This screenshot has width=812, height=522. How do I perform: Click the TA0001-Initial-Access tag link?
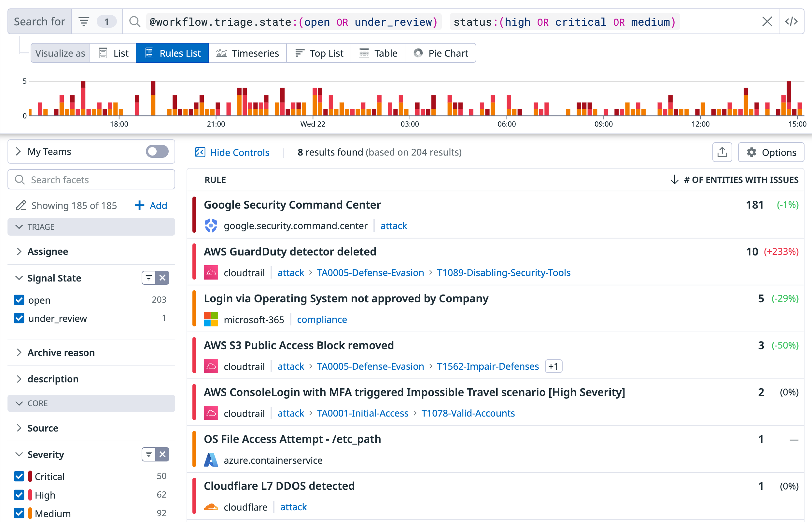click(x=362, y=413)
